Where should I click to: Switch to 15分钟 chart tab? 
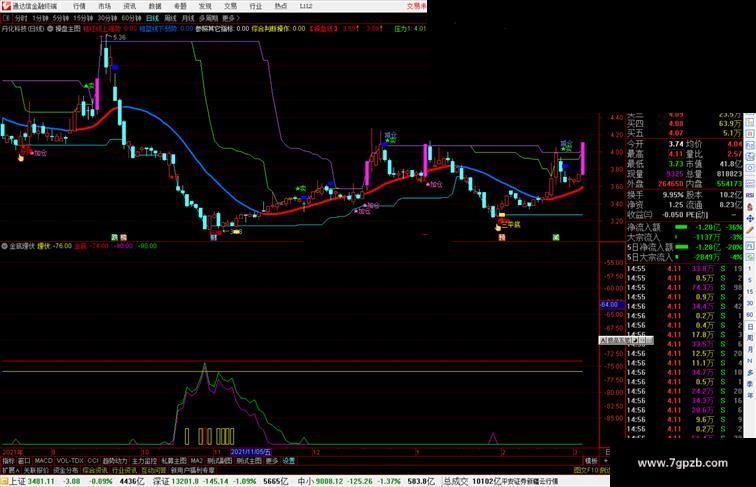click(83, 18)
